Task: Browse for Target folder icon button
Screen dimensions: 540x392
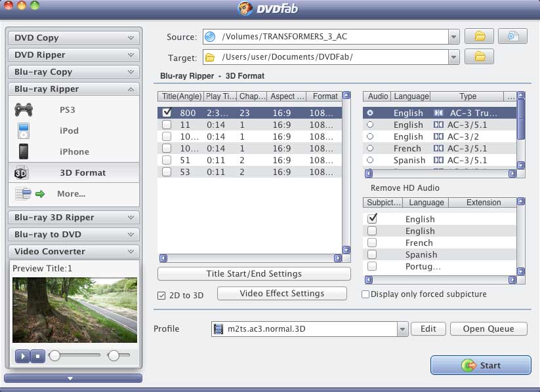Action: point(479,57)
